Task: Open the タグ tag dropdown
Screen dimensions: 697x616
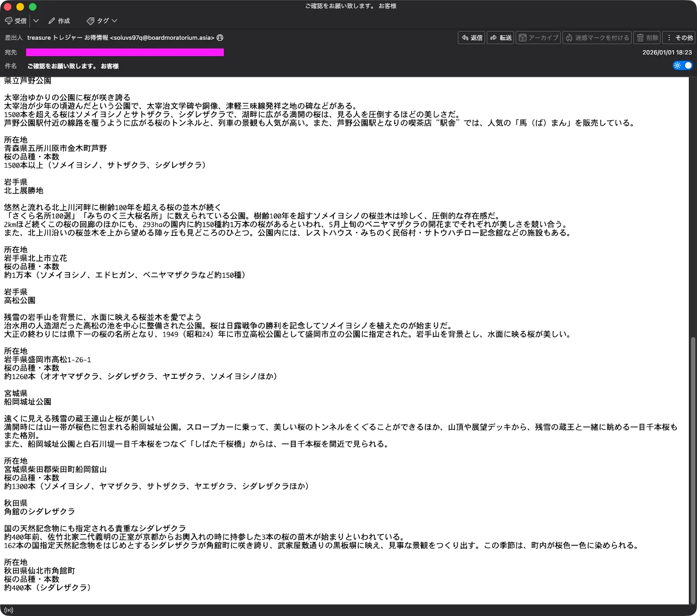Action: pos(102,21)
